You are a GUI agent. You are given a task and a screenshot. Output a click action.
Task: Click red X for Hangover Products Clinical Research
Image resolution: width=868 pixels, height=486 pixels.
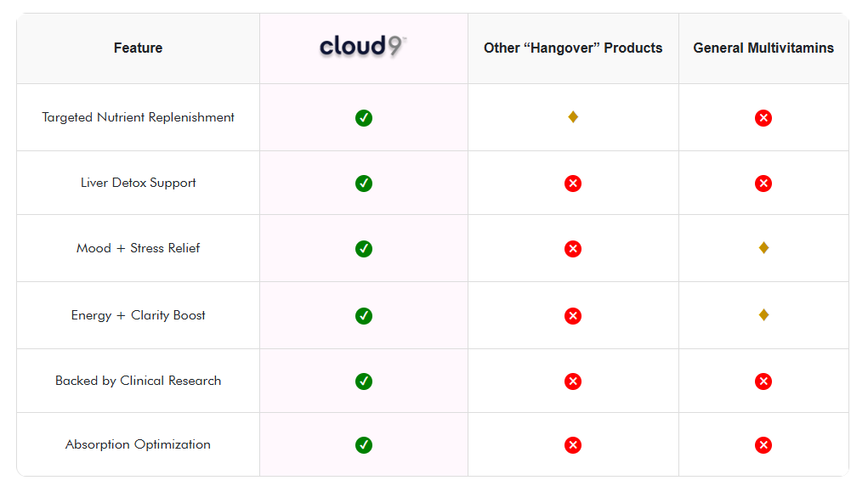tap(573, 381)
